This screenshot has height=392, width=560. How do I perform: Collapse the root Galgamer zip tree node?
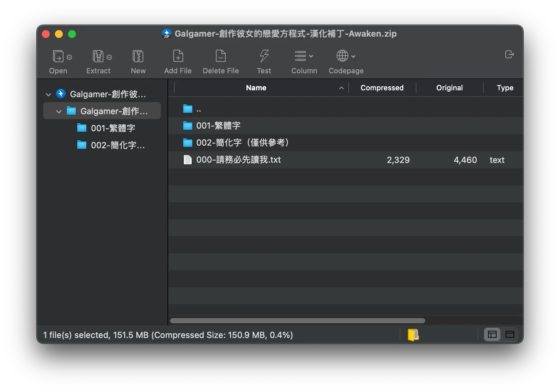[x=48, y=95]
